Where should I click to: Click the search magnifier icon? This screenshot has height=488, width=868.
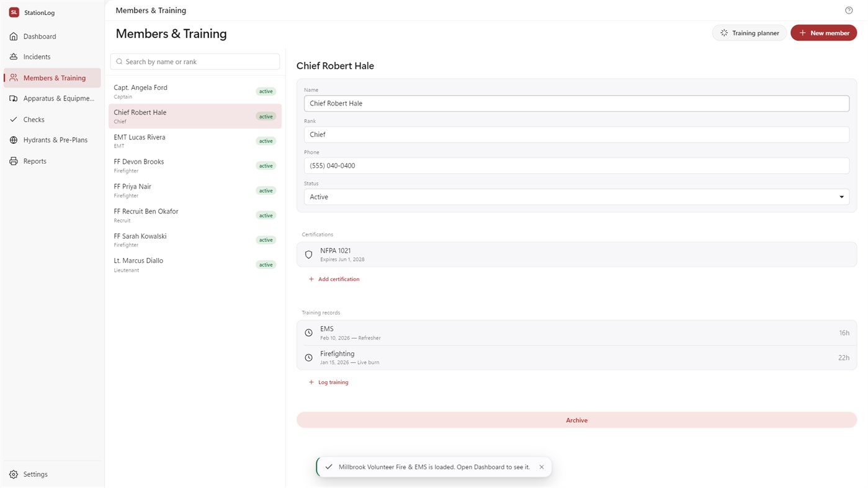[x=119, y=62]
